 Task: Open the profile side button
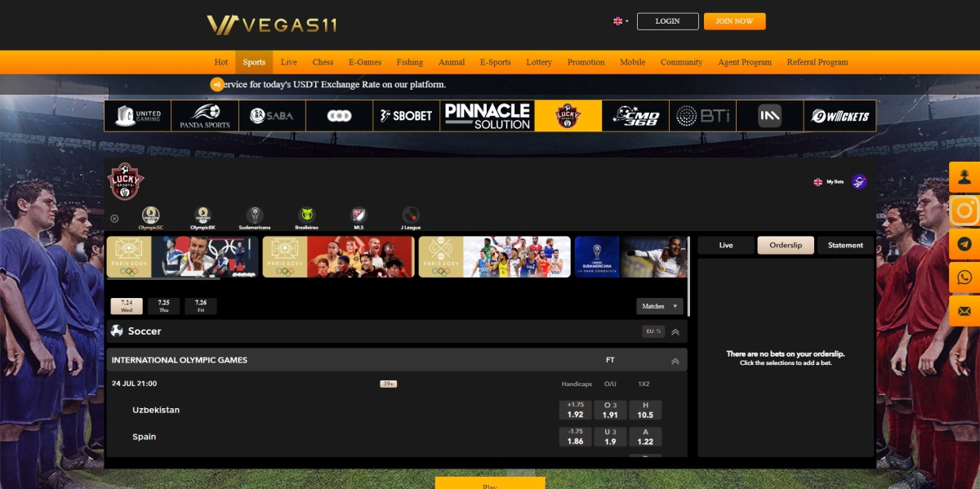(964, 177)
